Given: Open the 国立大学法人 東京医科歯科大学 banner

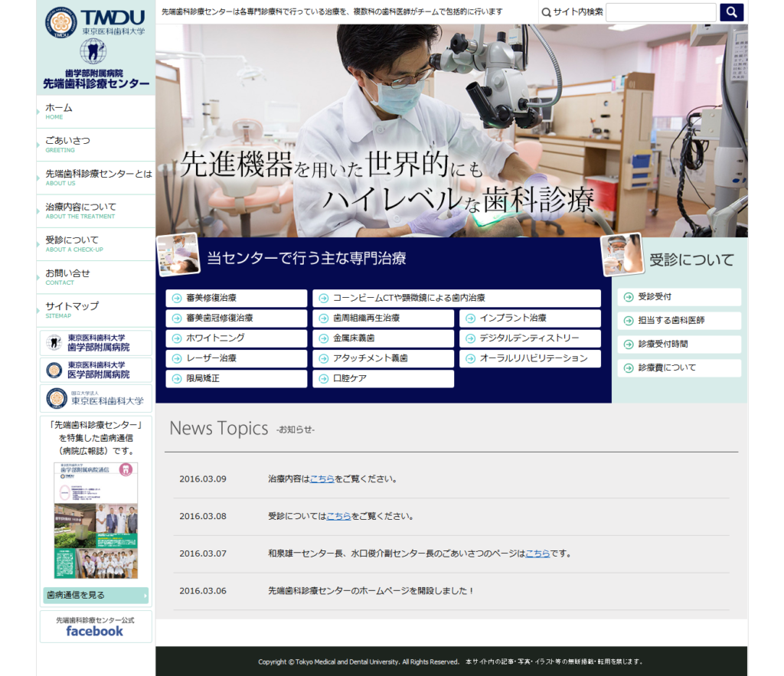Looking at the screenshot, I should (x=96, y=398).
